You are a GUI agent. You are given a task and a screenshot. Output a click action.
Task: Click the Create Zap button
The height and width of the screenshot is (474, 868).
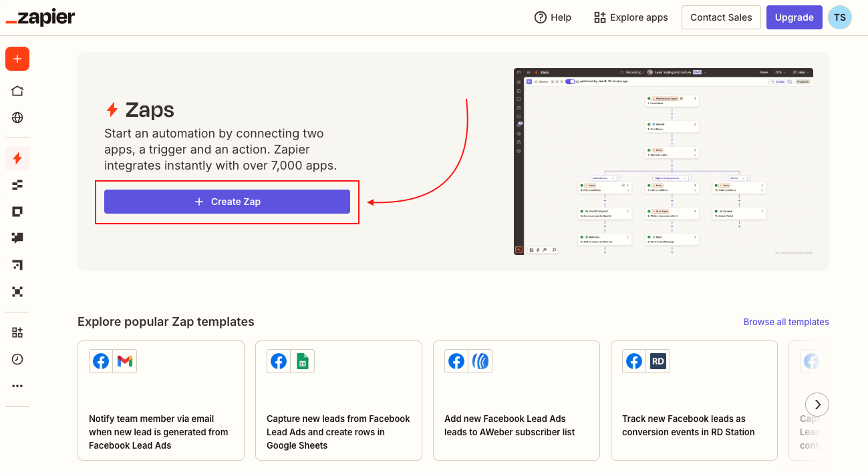tap(227, 202)
